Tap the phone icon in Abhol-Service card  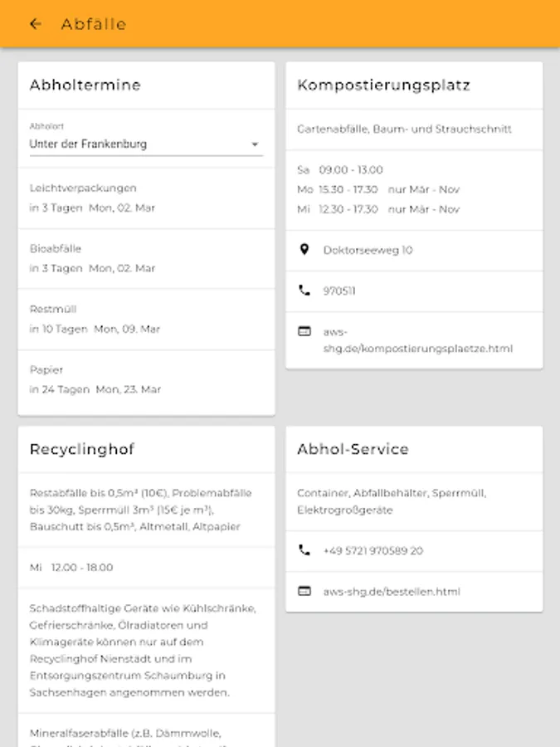coord(304,550)
